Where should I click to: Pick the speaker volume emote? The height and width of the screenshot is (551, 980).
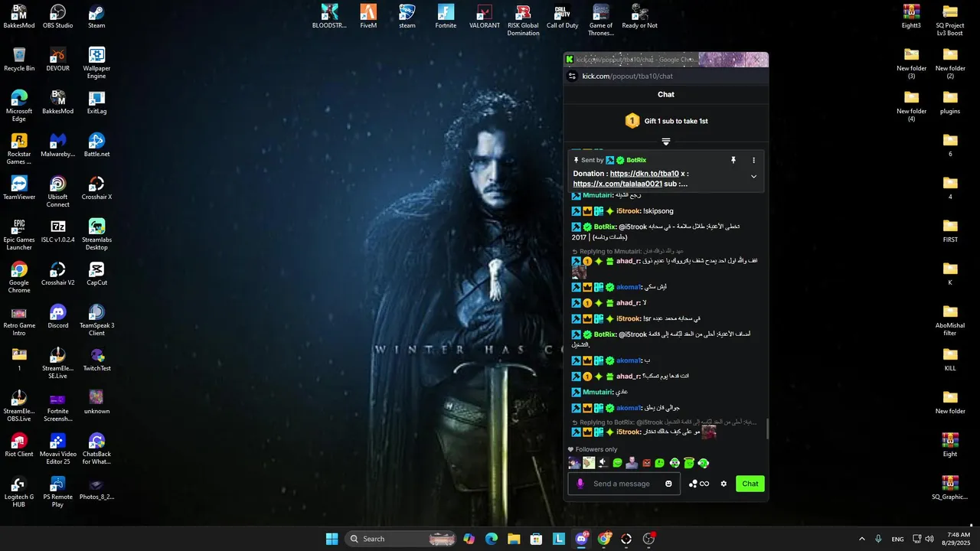603,463
